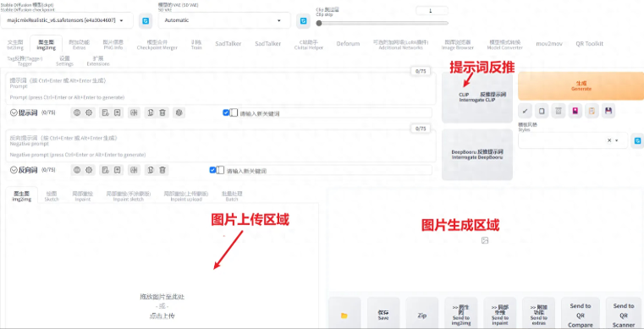This screenshot has width=644, height=329.
Task: Click the translate icon in the 反向词 row
Action: point(134,170)
